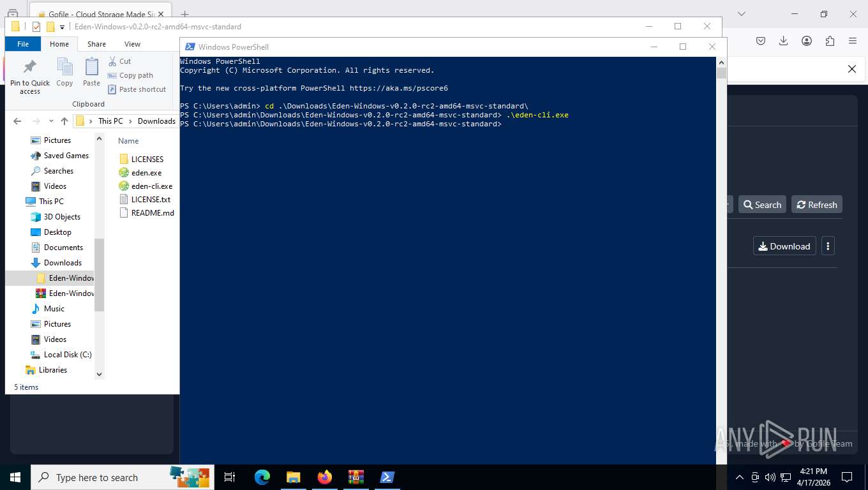
Task: Open 3D Objects in the navigation tree
Action: (x=56, y=217)
